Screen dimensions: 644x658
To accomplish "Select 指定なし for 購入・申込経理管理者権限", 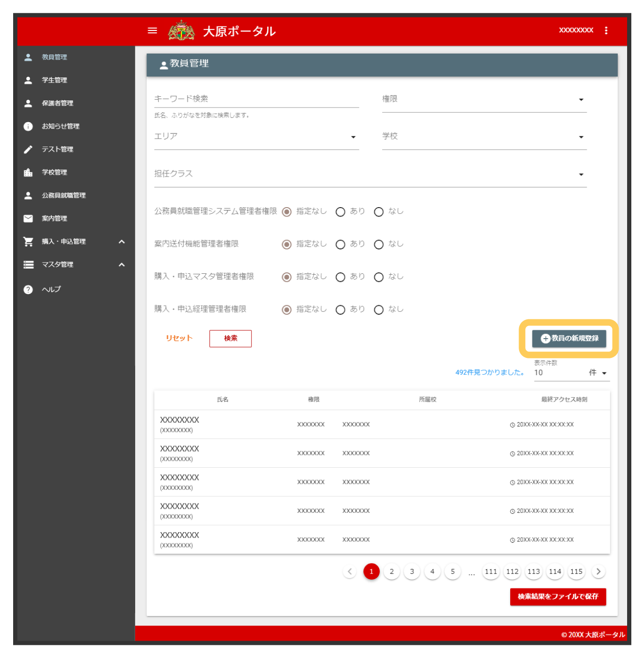I will tap(286, 310).
